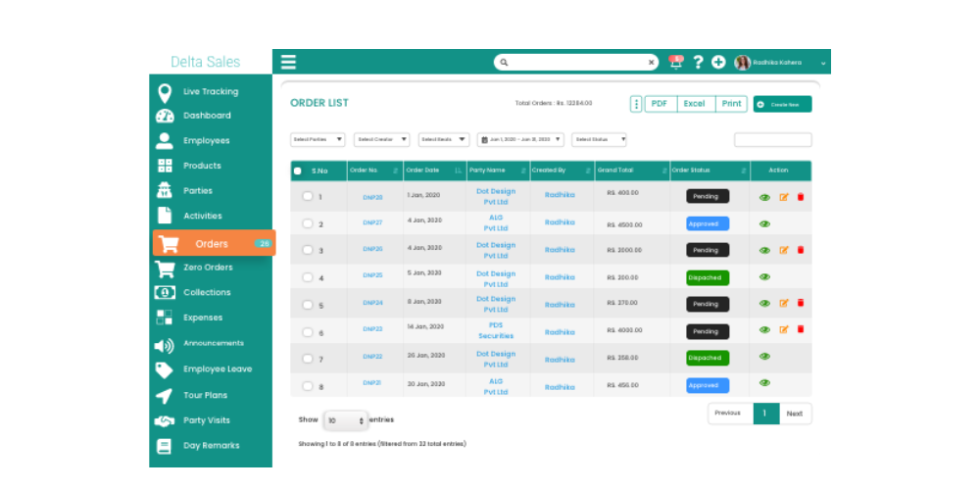Screen dimensions: 980x490
Task: Check the checkbox for row 5
Action: (x=307, y=305)
